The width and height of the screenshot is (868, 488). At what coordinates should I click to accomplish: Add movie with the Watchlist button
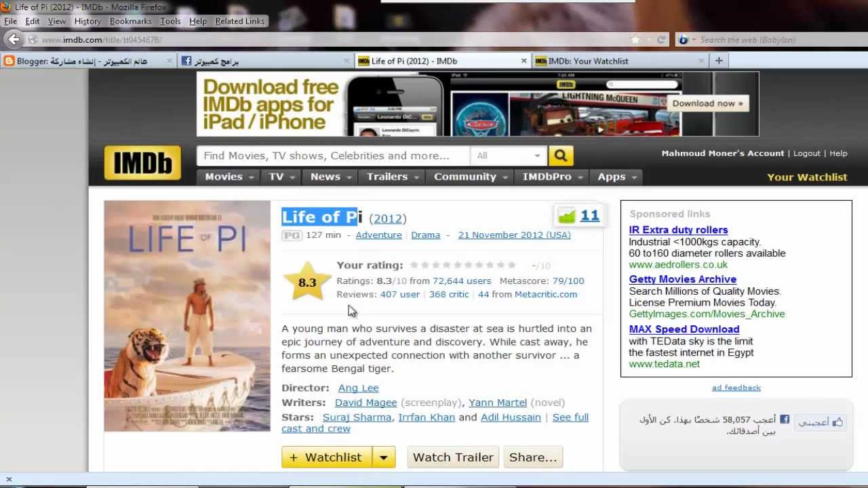[x=326, y=457]
